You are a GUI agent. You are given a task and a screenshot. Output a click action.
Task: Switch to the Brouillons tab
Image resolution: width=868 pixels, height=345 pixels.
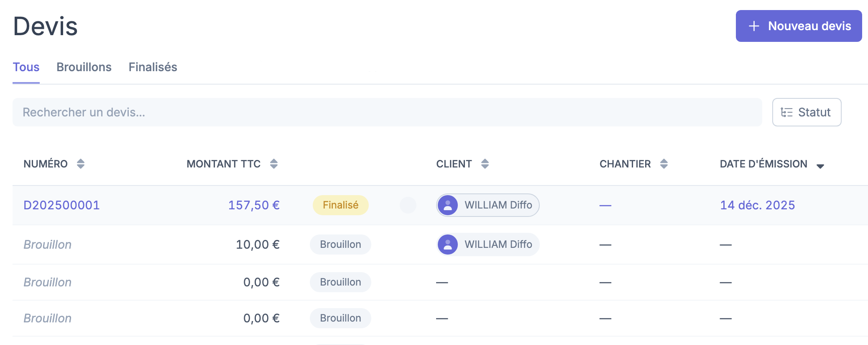click(84, 67)
